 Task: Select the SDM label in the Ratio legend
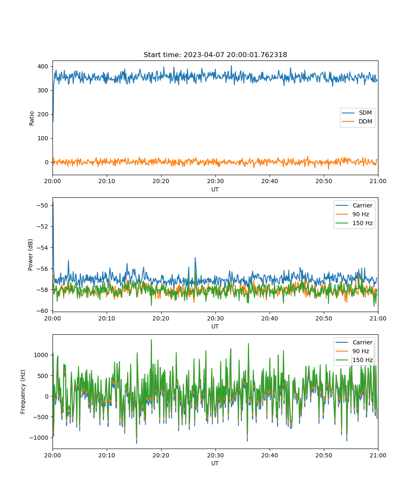(x=365, y=113)
